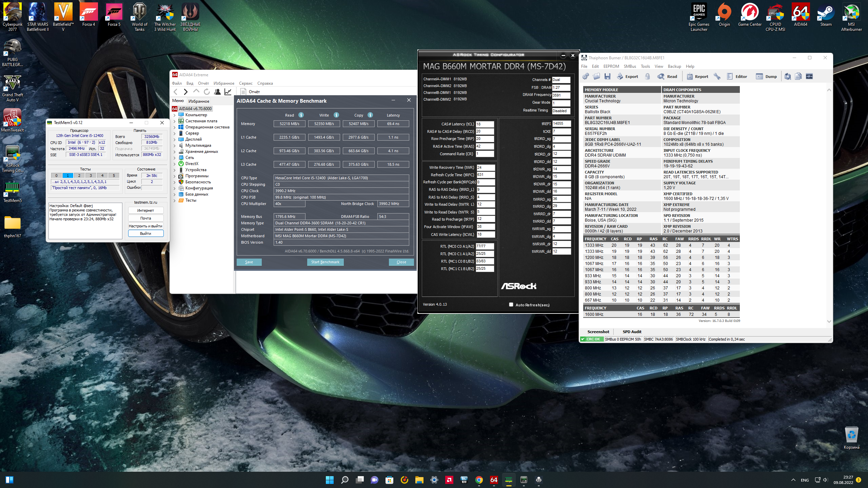Expand the Компьютер tree node
Image resolution: width=868 pixels, height=488 pixels.
pos(175,115)
